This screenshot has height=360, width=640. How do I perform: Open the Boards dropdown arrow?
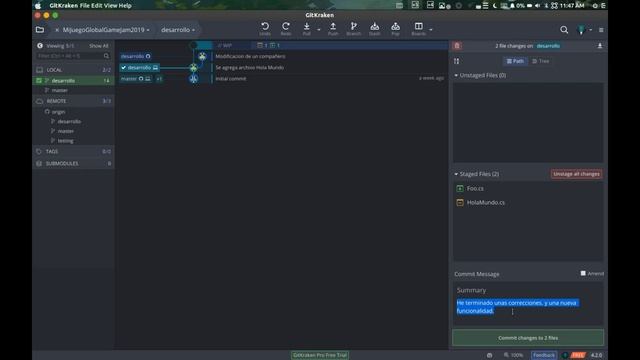(x=431, y=30)
